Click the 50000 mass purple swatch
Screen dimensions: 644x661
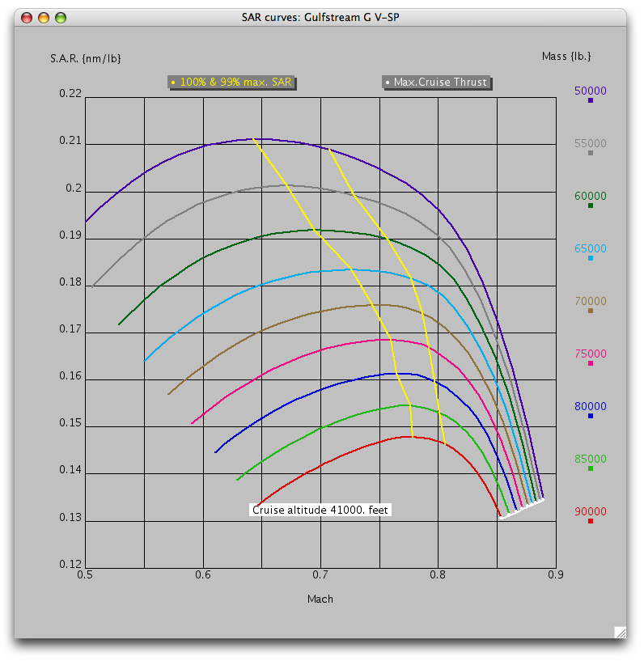591,100
